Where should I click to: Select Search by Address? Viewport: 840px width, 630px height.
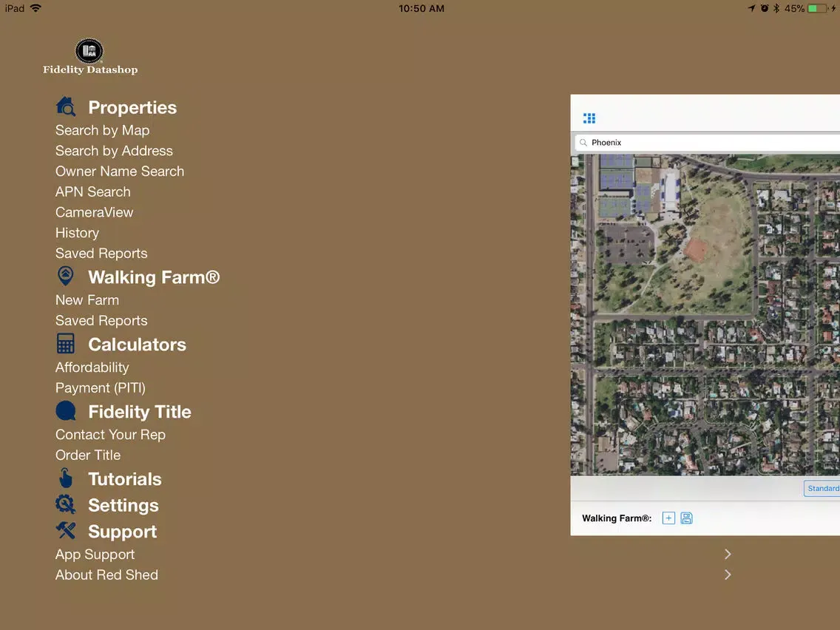[114, 151]
